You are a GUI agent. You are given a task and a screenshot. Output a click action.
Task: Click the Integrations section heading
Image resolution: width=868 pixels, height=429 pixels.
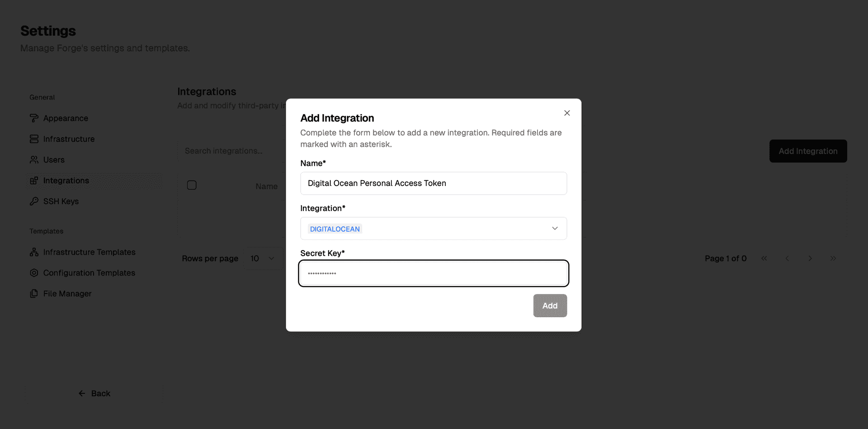(x=207, y=92)
